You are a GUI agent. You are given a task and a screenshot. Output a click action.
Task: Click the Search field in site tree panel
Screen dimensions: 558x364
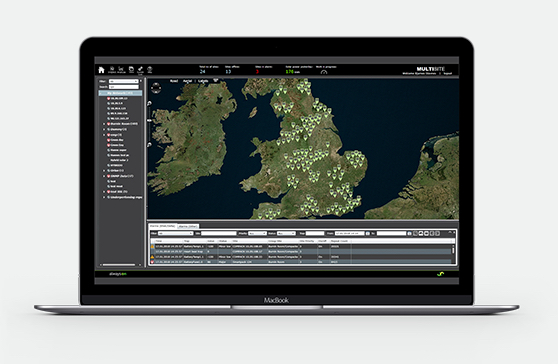tap(123, 87)
